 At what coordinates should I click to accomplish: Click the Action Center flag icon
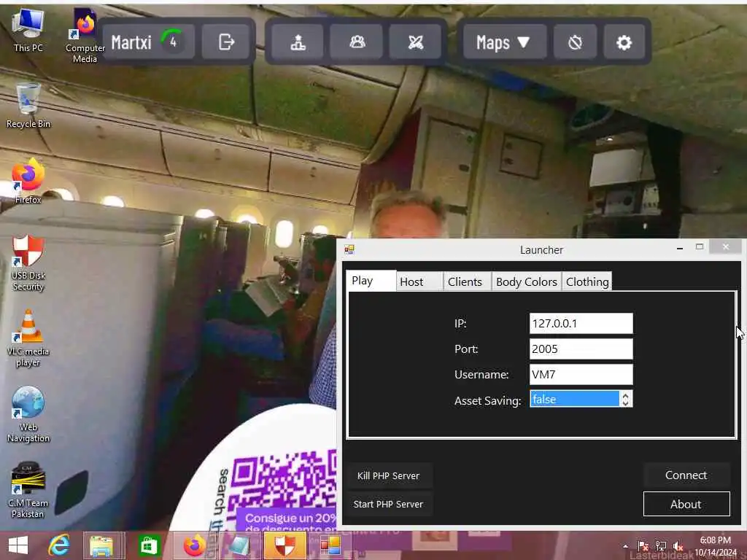[x=643, y=545]
